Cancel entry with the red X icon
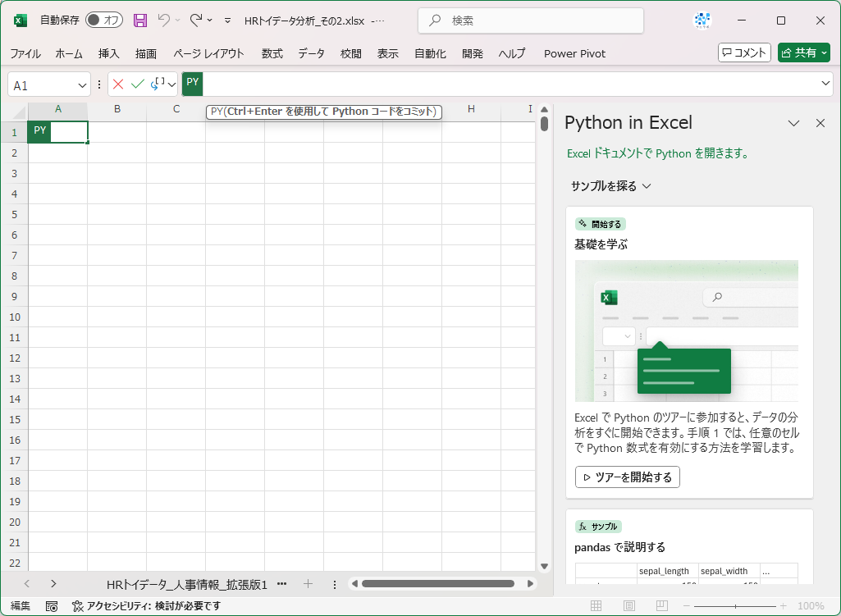The height and width of the screenshot is (616, 841). [118, 84]
